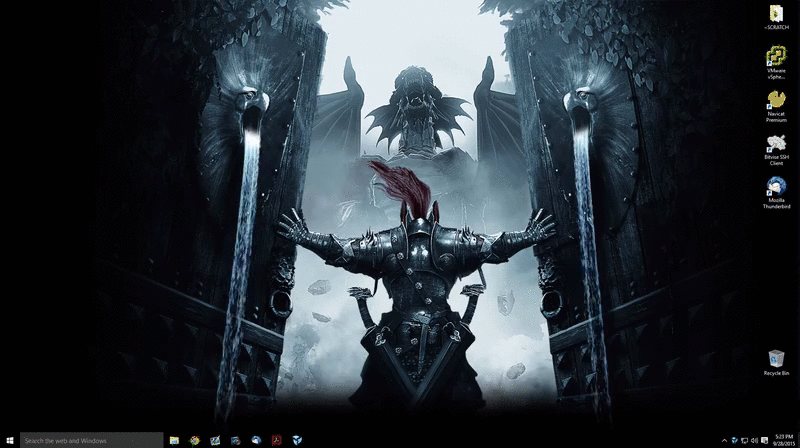Open the Navicat Premium desktop shortcut
800x448 pixels.
point(776,106)
